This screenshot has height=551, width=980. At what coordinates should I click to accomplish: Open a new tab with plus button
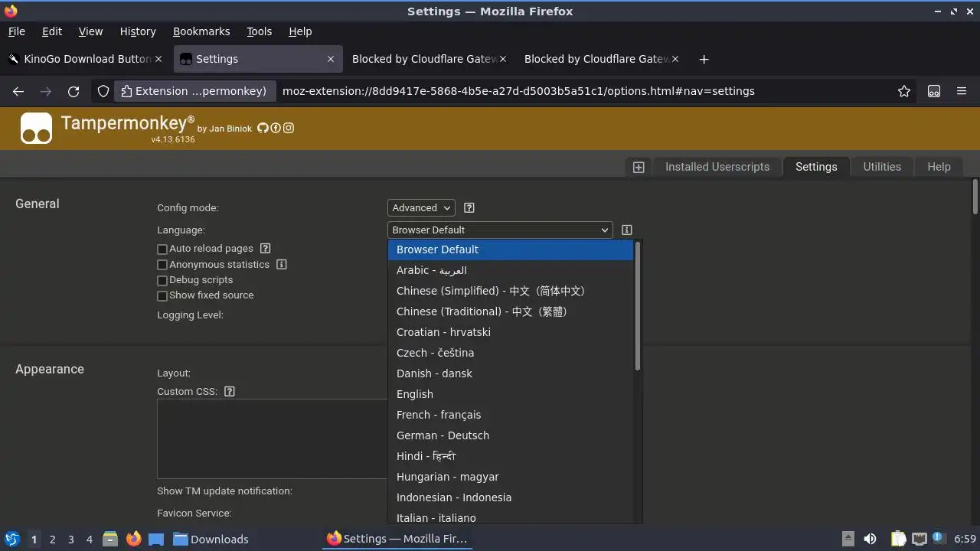click(704, 59)
